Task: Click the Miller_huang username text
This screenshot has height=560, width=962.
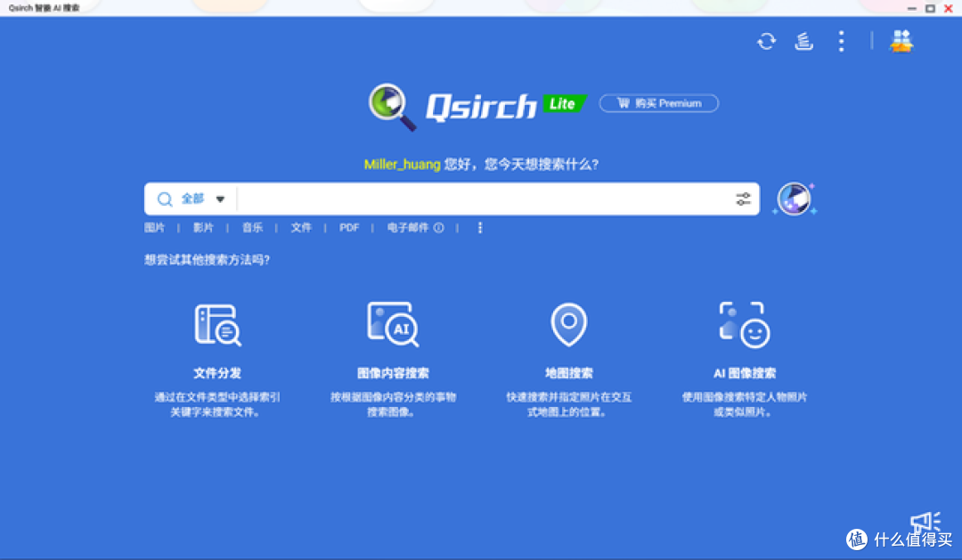Action: (x=402, y=165)
